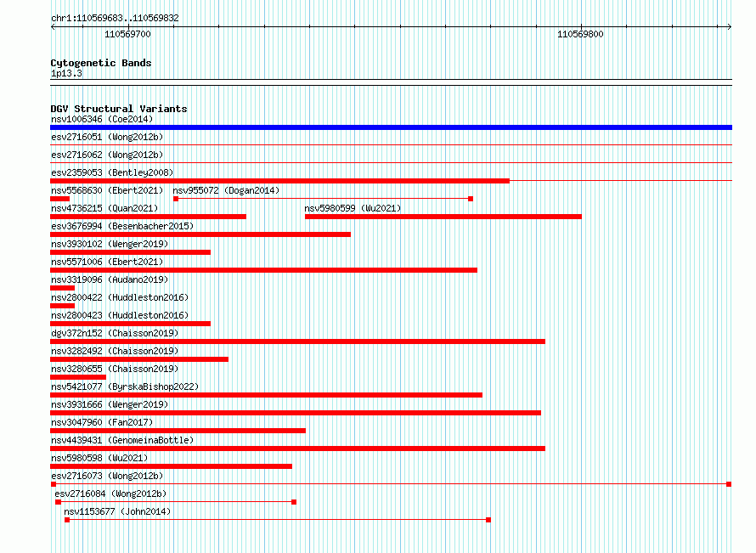Click the dgv372n152 red variant bar
This screenshot has width=756, height=553.
[x=297, y=341]
